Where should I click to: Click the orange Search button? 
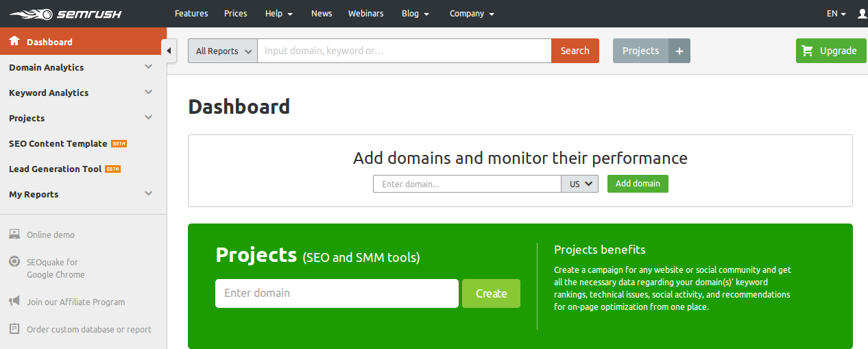click(575, 51)
